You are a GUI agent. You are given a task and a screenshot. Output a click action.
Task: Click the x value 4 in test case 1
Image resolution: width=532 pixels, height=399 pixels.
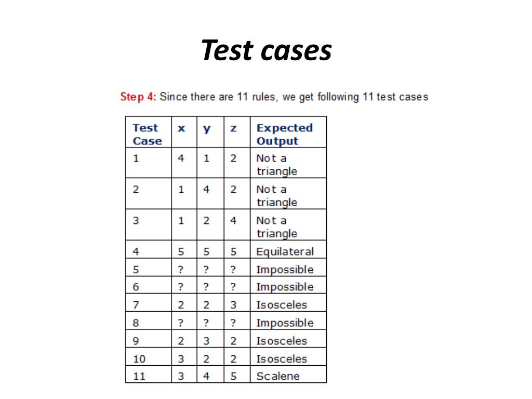click(181, 158)
